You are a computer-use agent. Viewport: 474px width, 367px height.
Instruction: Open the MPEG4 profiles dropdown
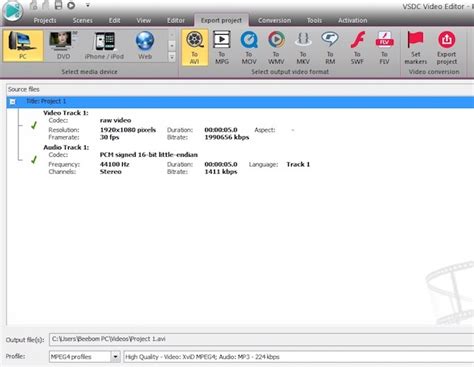[115, 357]
